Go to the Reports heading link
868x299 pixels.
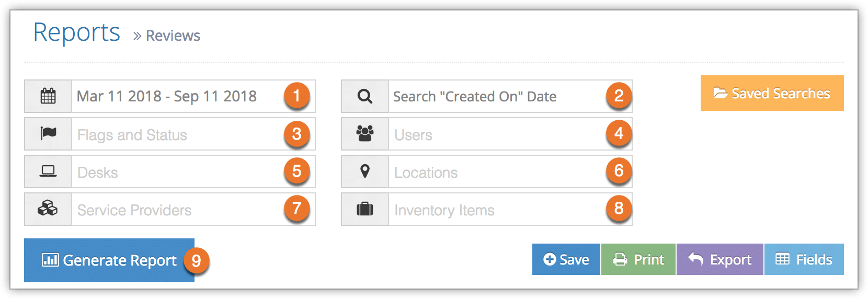click(x=77, y=32)
